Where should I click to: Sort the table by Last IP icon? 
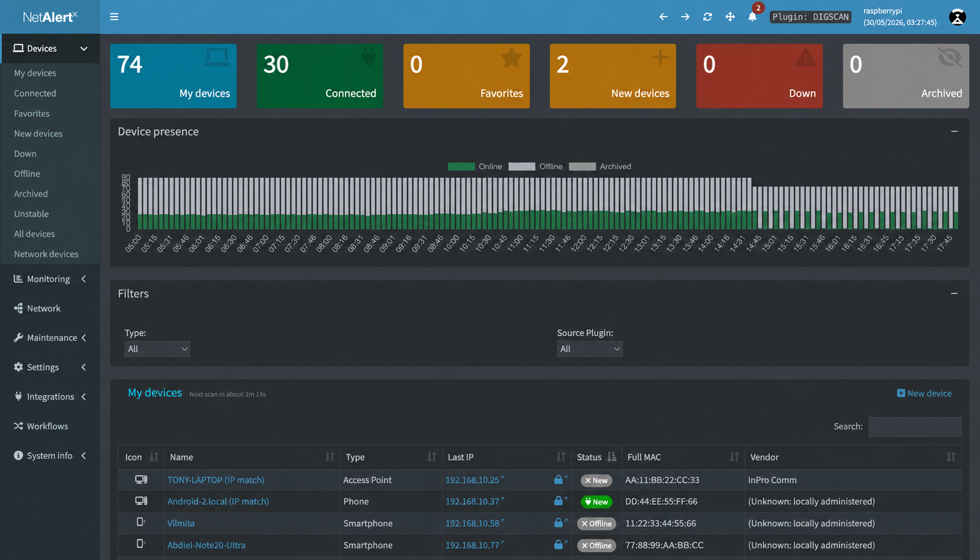tap(561, 457)
